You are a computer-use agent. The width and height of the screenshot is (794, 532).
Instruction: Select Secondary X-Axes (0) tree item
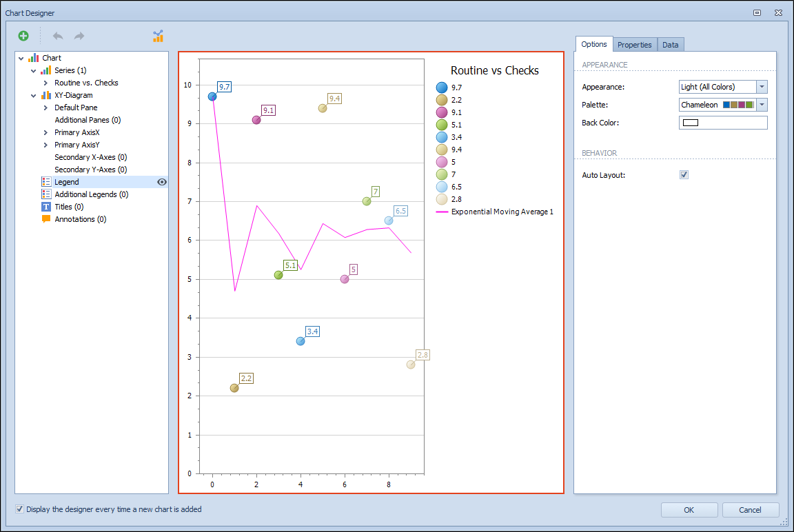coord(91,157)
